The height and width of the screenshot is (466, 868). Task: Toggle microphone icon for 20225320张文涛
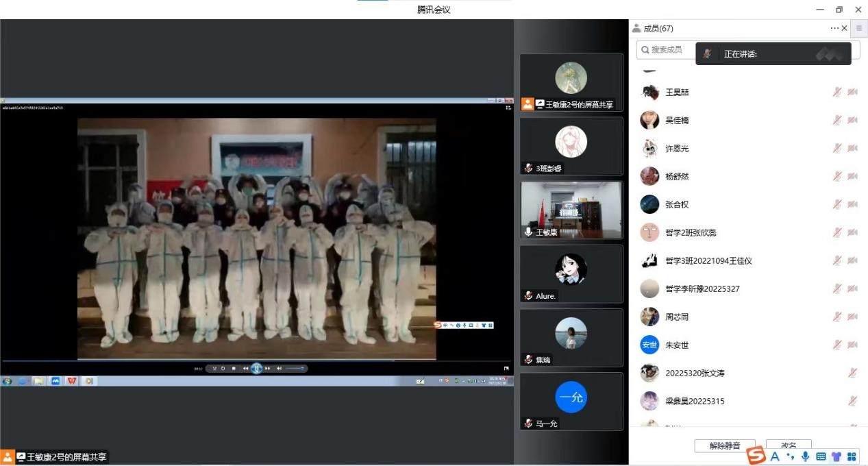852,373
